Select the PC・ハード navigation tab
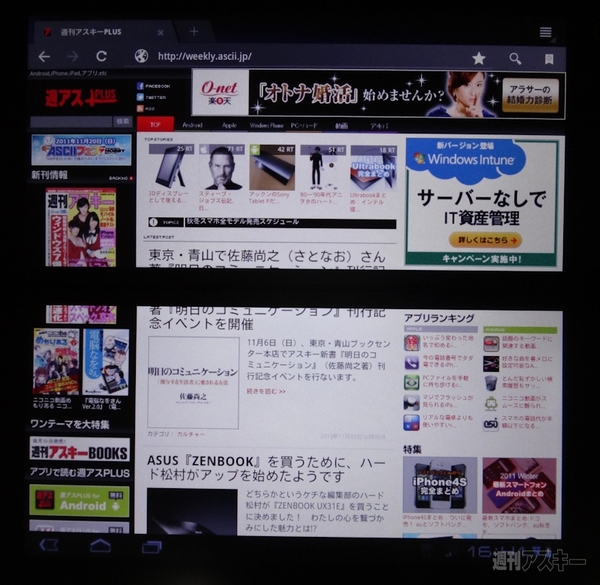Screen dimensions: 600x585 (304, 125)
